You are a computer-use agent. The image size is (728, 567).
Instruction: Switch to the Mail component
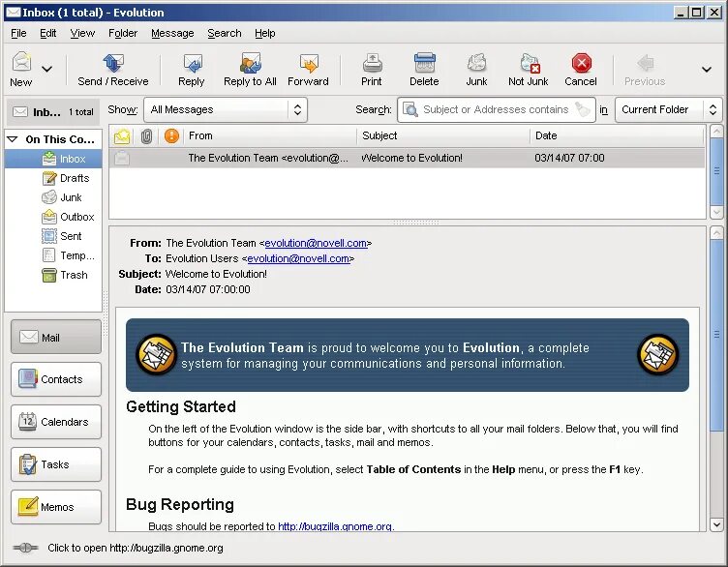56,338
